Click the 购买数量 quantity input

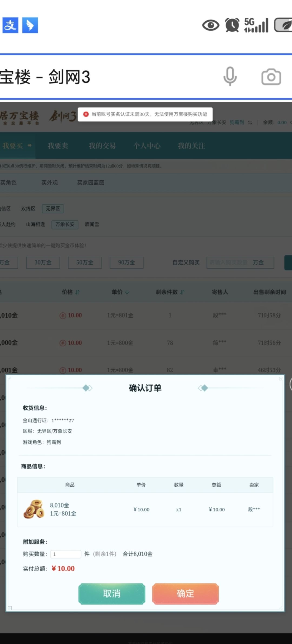point(66,554)
